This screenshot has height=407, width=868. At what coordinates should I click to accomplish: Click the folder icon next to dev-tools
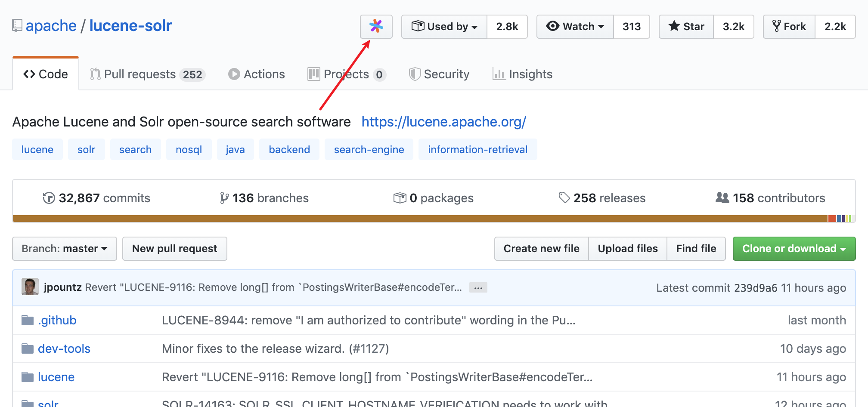[x=28, y=348]
